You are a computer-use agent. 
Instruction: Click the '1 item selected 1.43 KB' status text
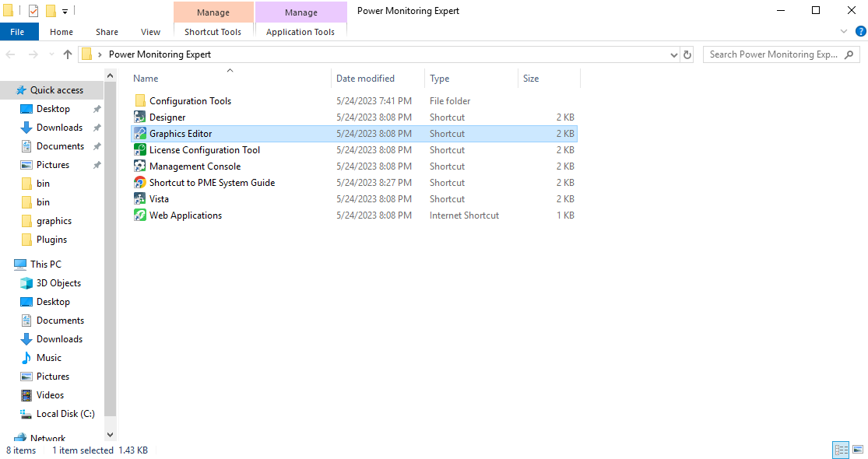tap(100, 450)
